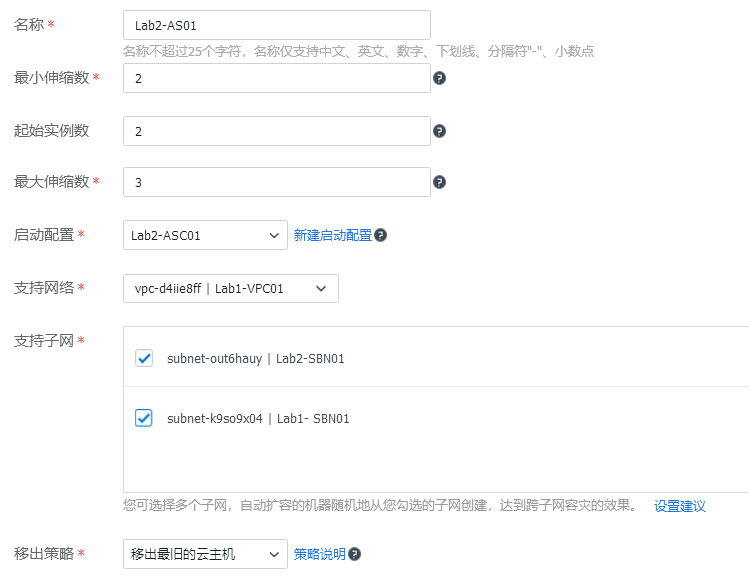
Task: Click chevron arrow of vpc-d4iie8ff selector
Action: 321,289
